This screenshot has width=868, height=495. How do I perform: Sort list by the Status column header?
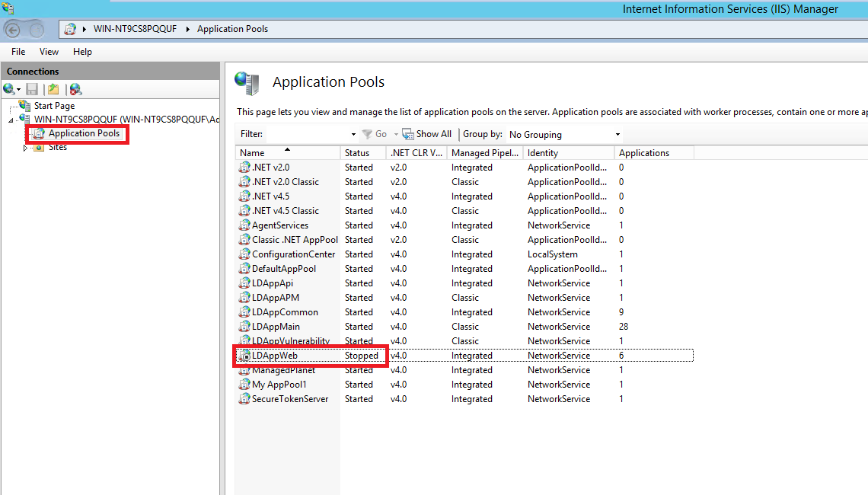click(x=357, y=153)
